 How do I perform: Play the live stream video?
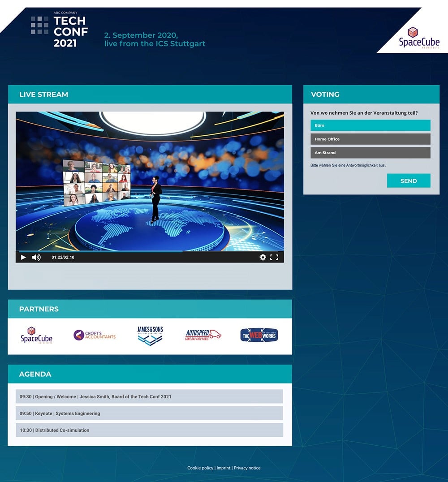[x=23, y=257]
